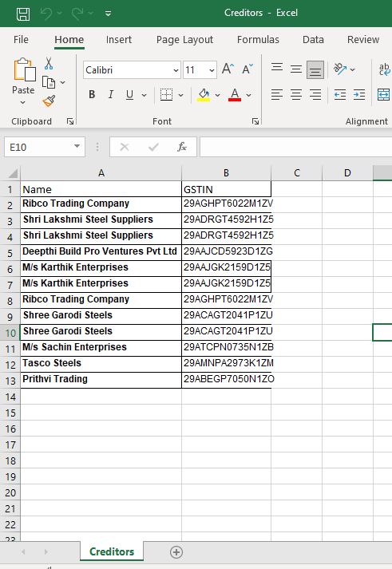
Task: Open Font settings dialog launcher
Action: click(x=255, y=121)
